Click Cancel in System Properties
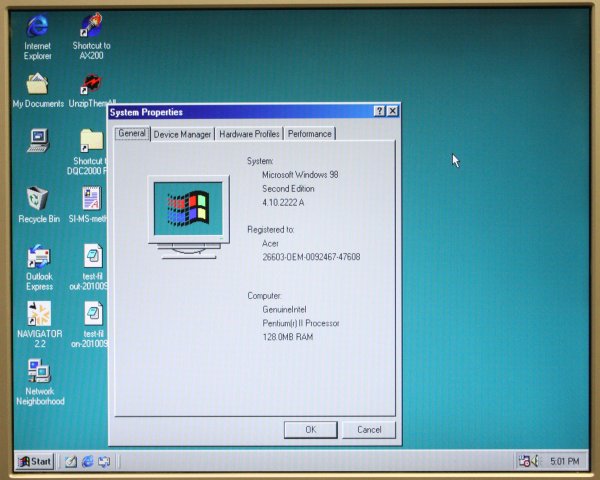Image resolution: width=600 pixels, height=480 pixels. tap(369, 430)
